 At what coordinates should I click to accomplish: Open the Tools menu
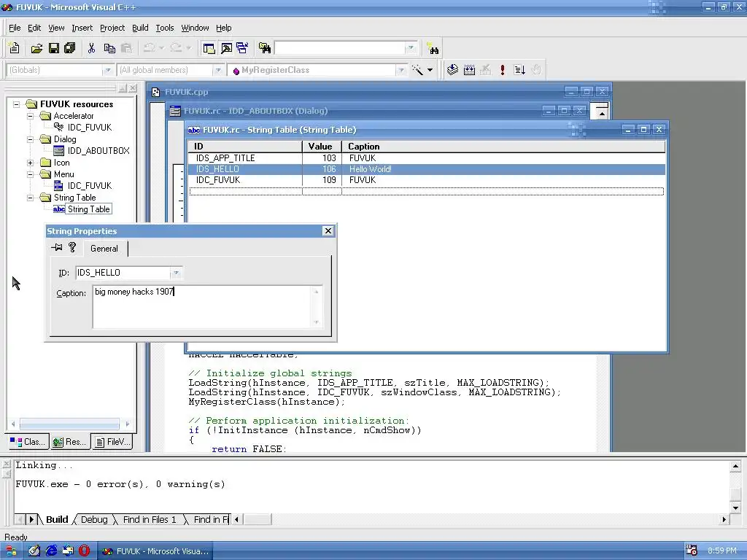[165, 28]
